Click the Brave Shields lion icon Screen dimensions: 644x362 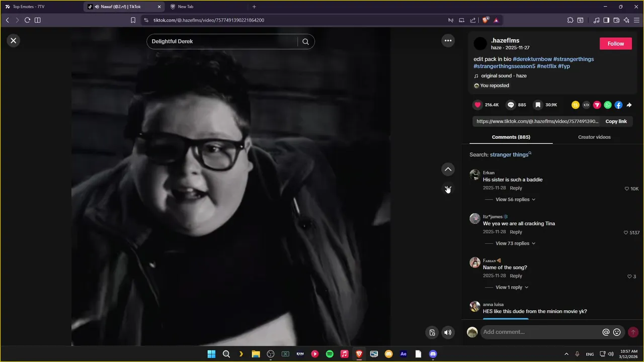click(486, 20)
